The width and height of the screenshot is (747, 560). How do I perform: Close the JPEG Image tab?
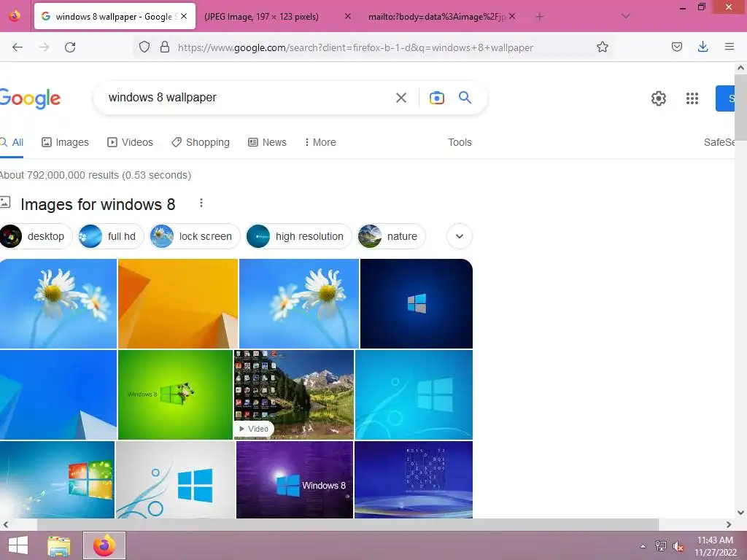(348, 16)
